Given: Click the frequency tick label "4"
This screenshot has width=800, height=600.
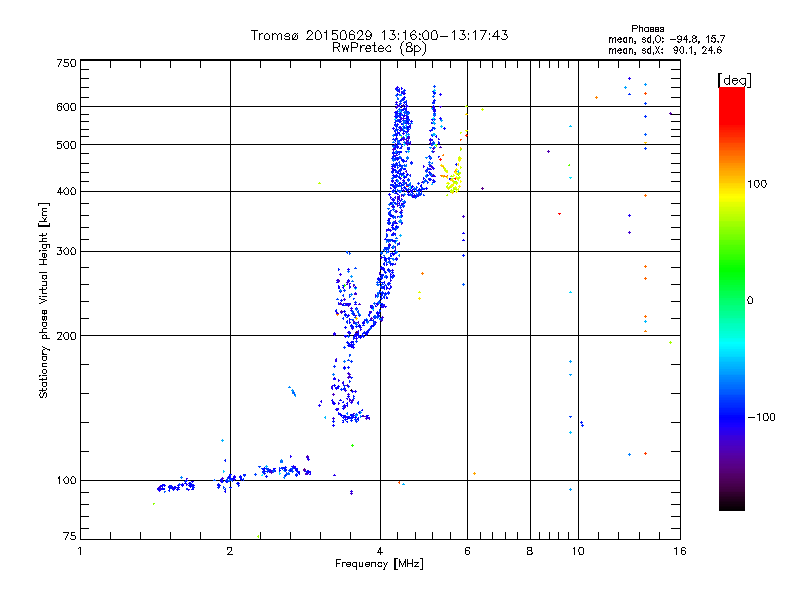Looking at the screenshot, I should (380, 551).
